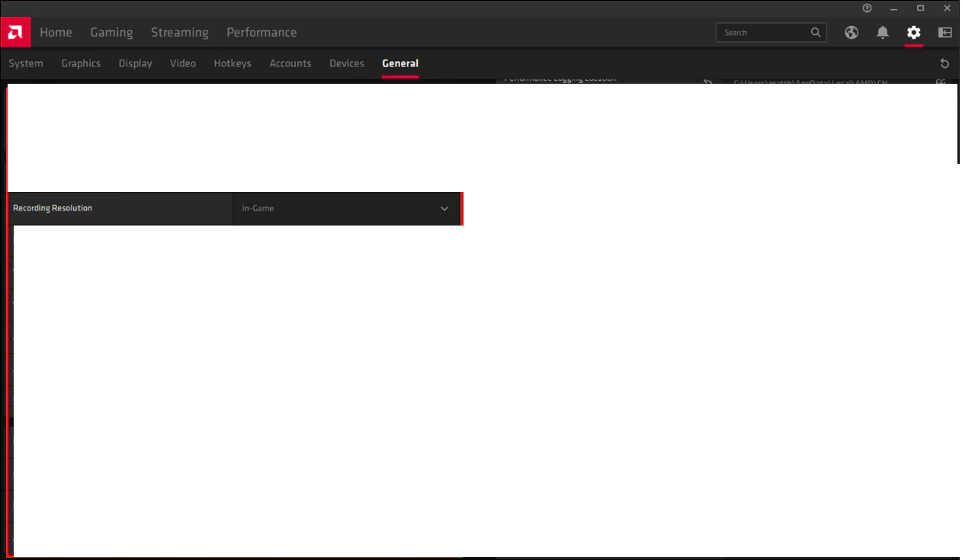Collapse the app using the panel toggle icon

pos(944,32)
